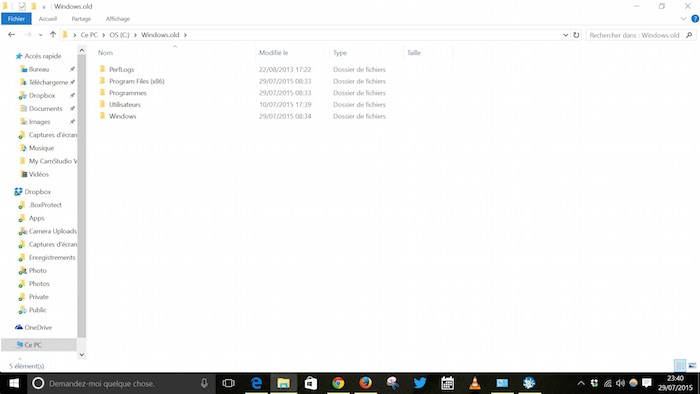Open Vidéos in the sidebar
The height and width of the screenshot is (394, 700).
(38, 174)
